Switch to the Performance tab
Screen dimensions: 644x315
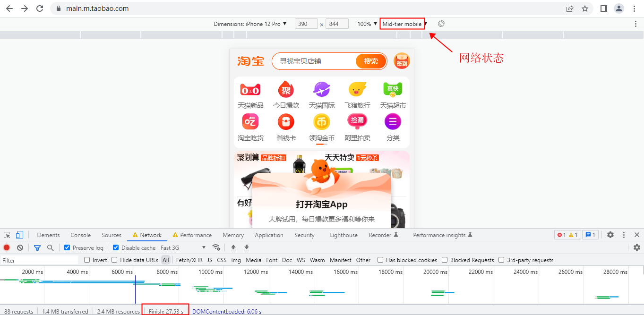[x=192, y=235]
